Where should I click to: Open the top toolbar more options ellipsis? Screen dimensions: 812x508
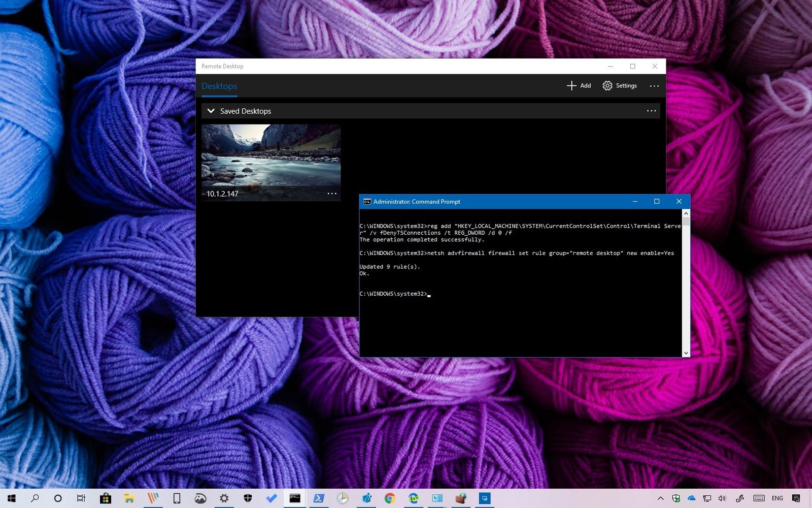pos(654,86)
